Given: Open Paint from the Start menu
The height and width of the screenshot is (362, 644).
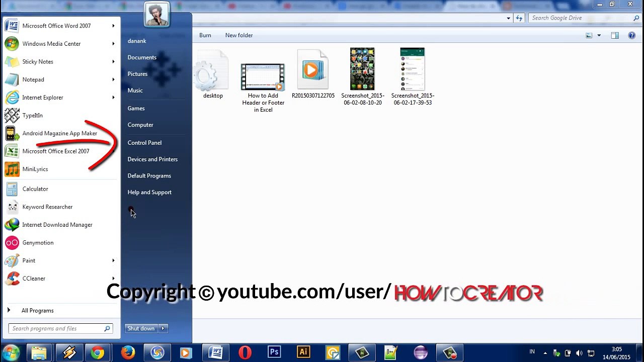Looking at the screenshot, I should (x=29, y=260).
